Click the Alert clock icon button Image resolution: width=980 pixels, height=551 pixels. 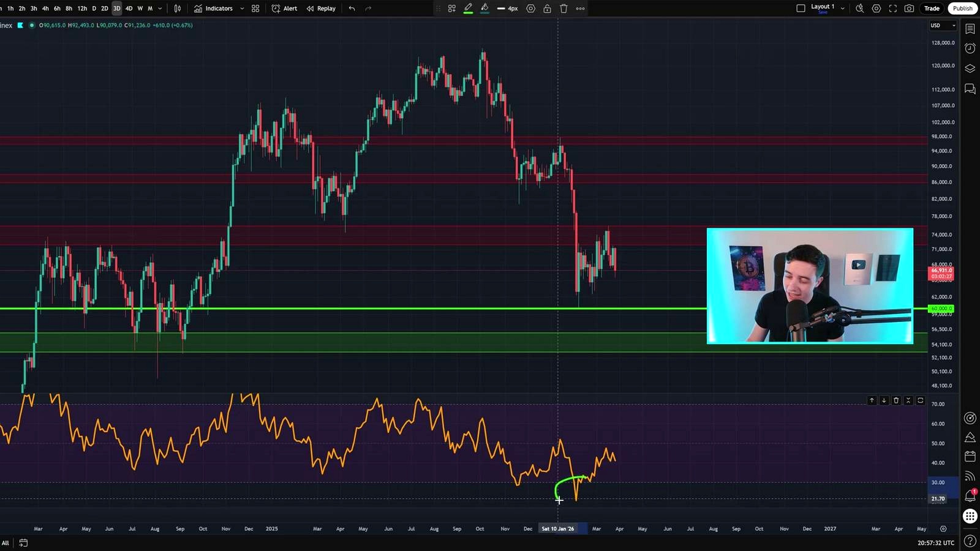(284, 9)
